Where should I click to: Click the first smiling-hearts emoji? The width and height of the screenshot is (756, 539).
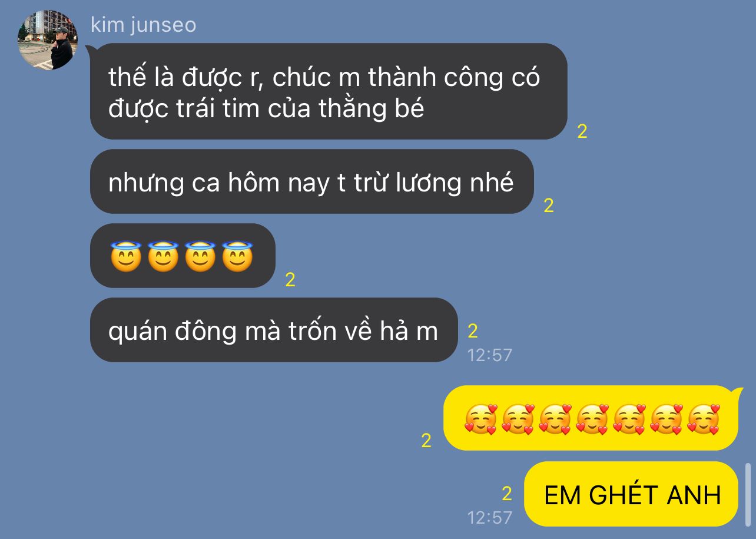[481, 419]
